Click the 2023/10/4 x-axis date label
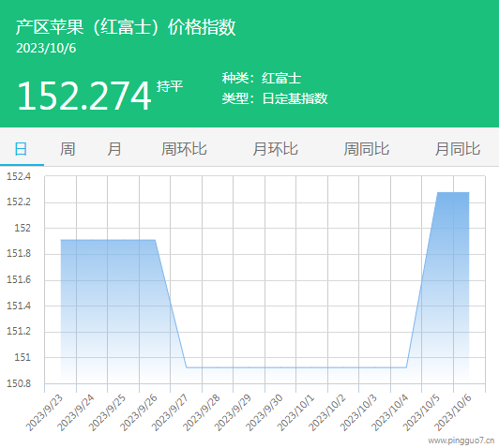499x448 pixels. [x=390, y=412]
